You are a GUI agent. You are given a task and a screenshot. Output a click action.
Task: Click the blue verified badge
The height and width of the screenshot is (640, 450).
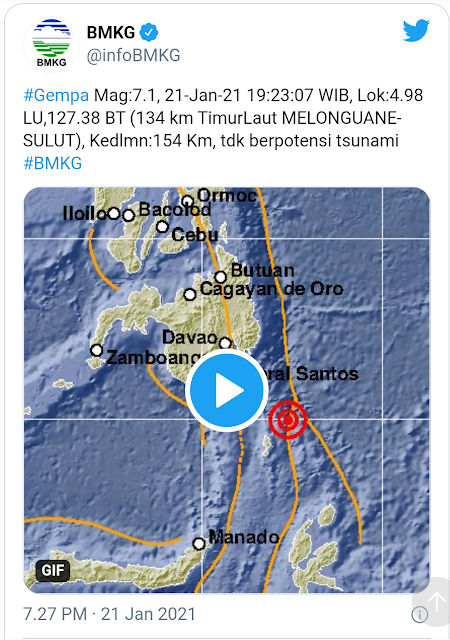(149, 32)
